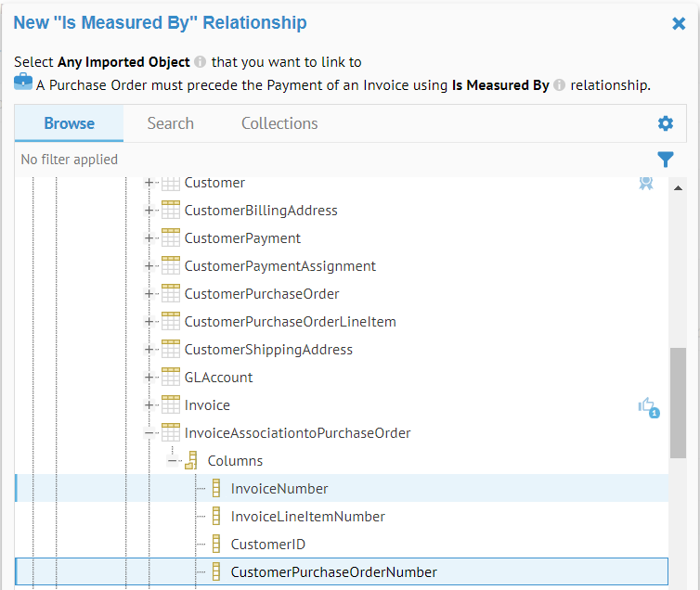Open the Collections tab
Image resolution: width=700 pixels, height=590 pixels.
[x=279, y=123]
